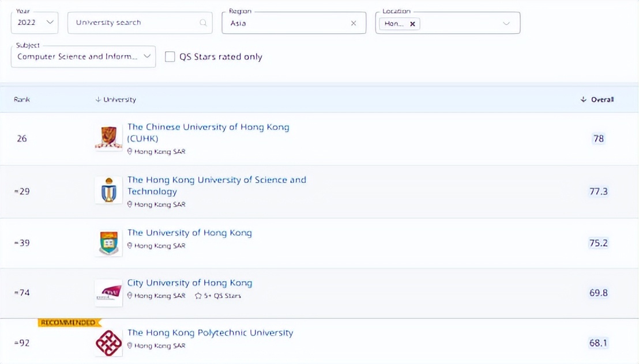Click the overall score 68.1
The image size is (639, 364).
pyautogui.click(x=598, y=343)
